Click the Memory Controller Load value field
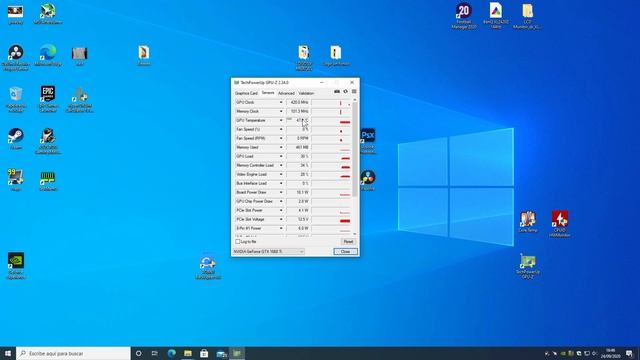640x360 pixels. coord(298,165)
